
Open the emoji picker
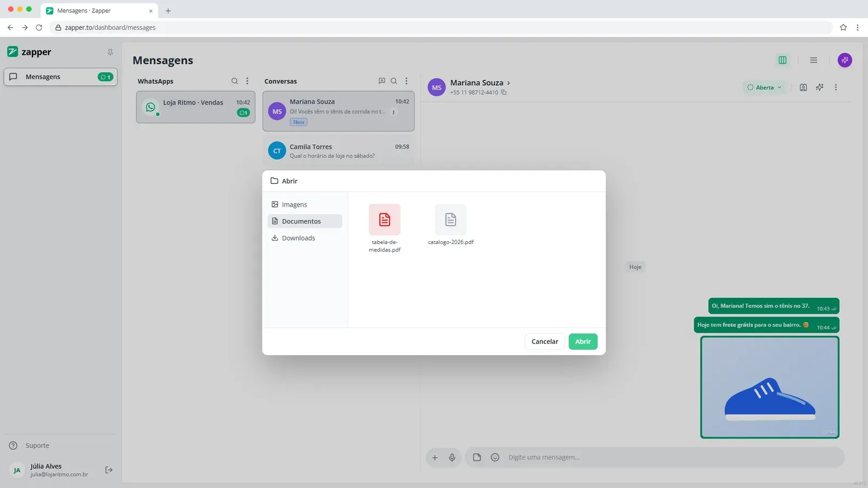[x=495, y=457]
